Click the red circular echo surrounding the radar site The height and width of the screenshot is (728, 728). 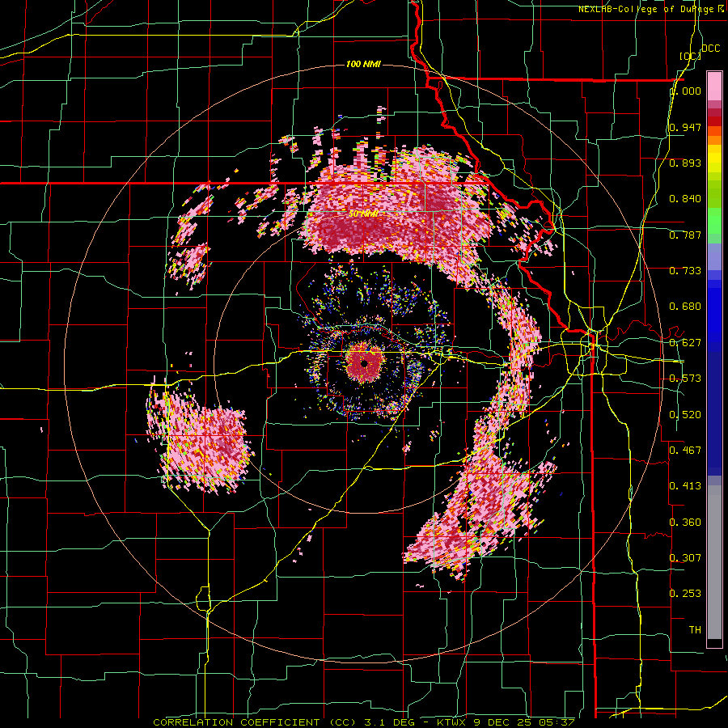pos(365,362)
